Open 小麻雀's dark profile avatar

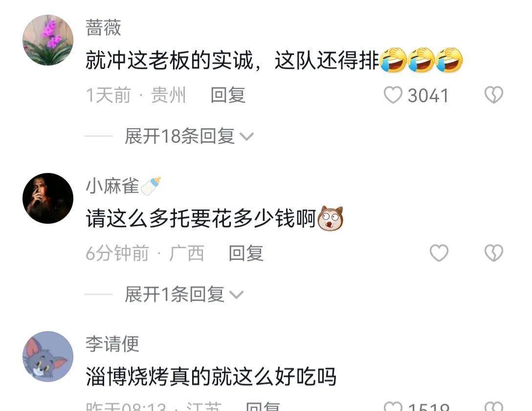coord(48,198)
